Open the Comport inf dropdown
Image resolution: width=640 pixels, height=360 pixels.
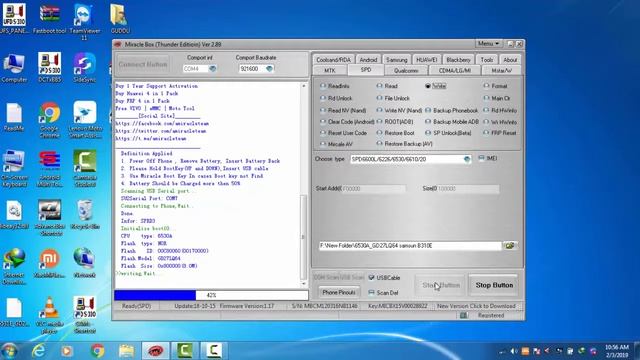pyautogui.click(x=212, y=69)
